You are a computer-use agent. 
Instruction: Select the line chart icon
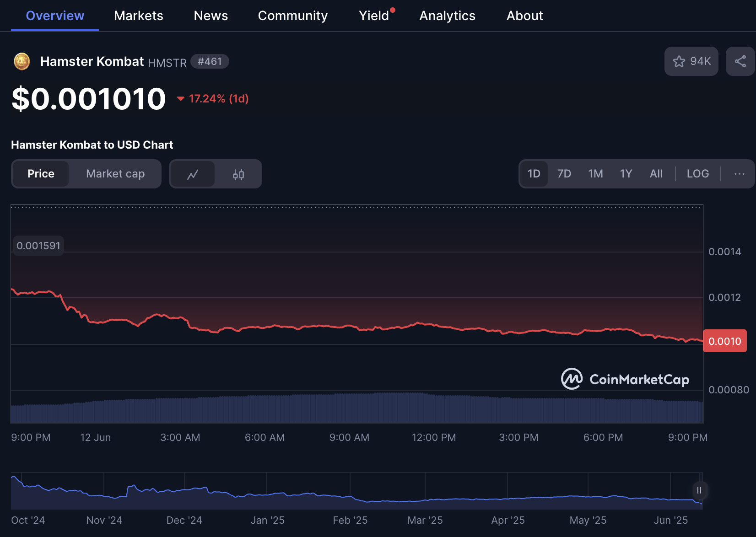193,174
